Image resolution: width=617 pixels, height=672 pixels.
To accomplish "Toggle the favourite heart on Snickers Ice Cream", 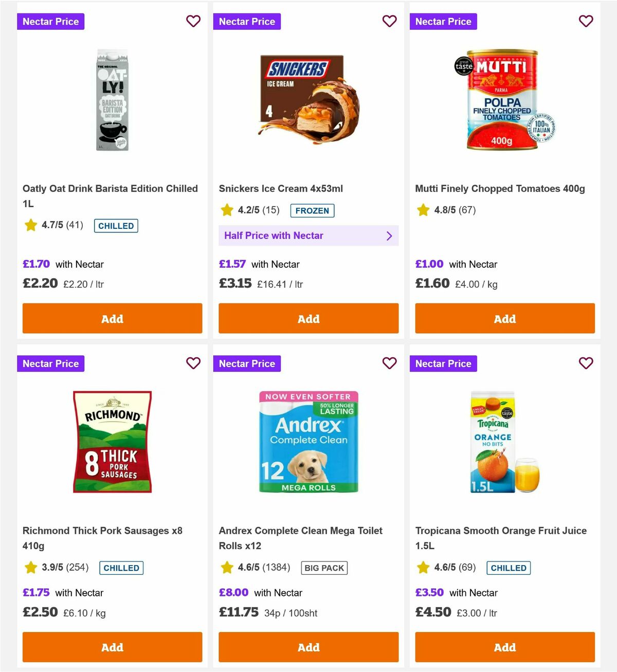I will 389,21.
